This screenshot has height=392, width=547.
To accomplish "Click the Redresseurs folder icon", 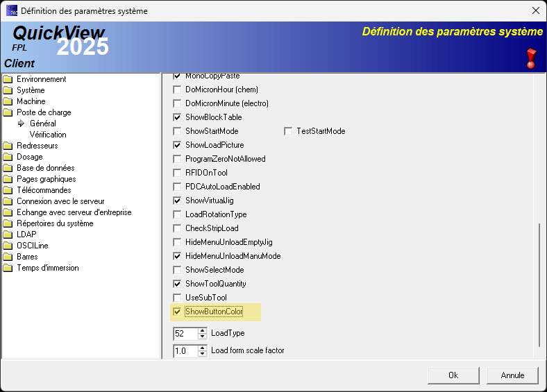I will pyautogui.click(x=8, y=146).
